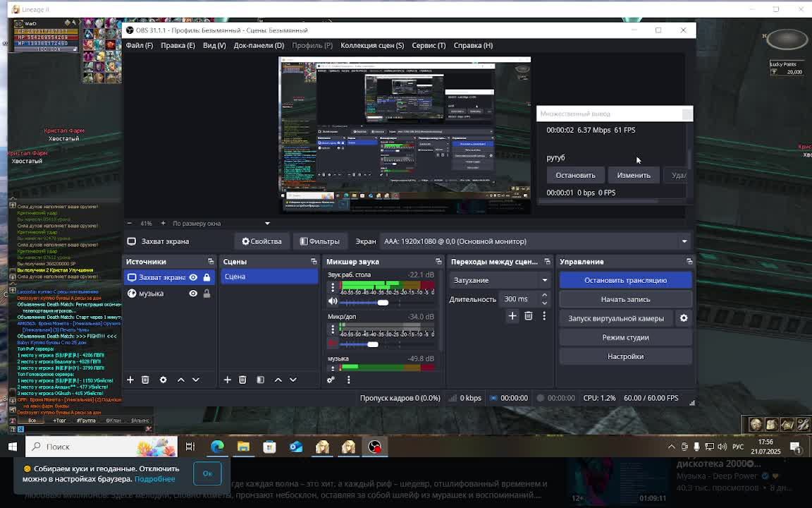Open File Explorer from taskbar
The image size is (812, 508).
243,447
